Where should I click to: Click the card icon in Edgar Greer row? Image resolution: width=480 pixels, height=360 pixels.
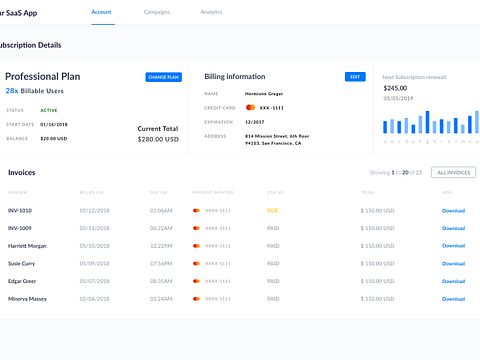[196, 281]
